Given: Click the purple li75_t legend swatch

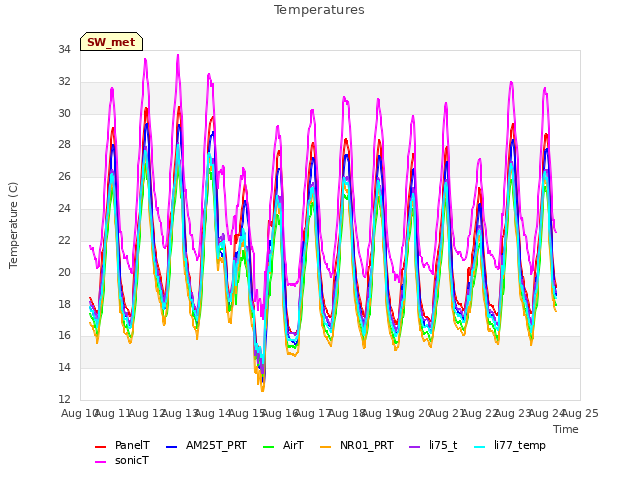Looking at the screenshot, I should (x=415, y=447).
